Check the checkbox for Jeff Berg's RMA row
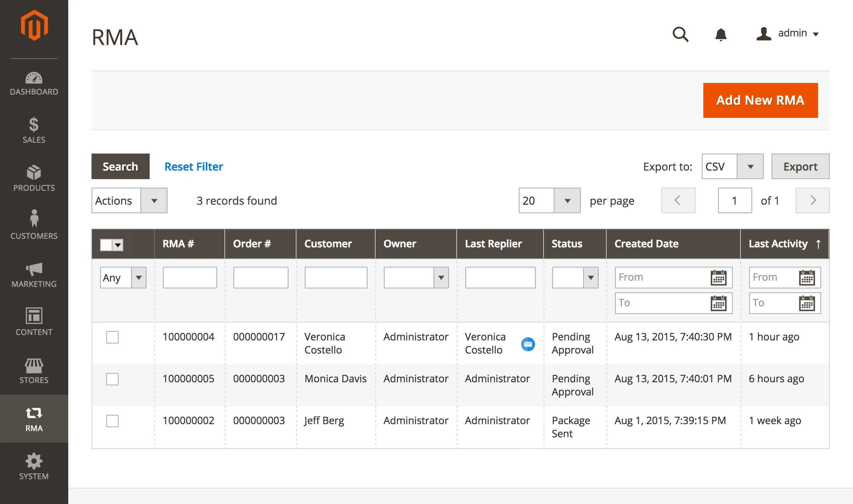853x504 pixels. click(x=112, y=421)
